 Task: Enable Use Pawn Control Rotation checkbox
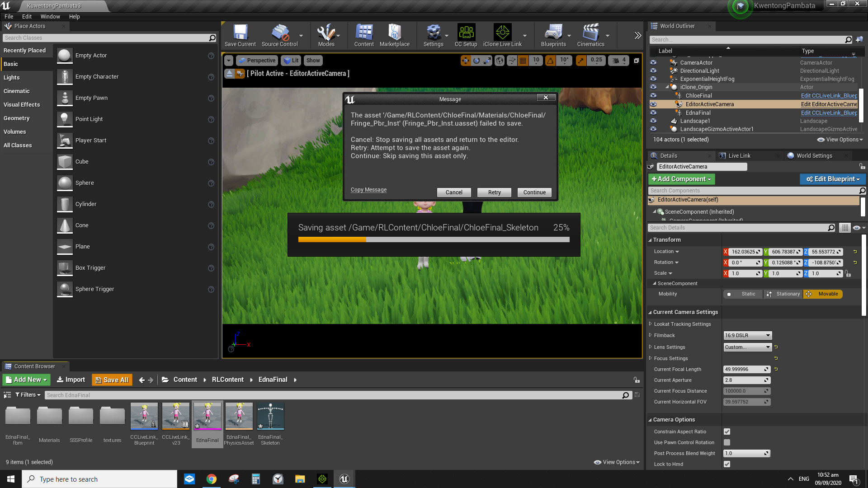tap(727, 442)
